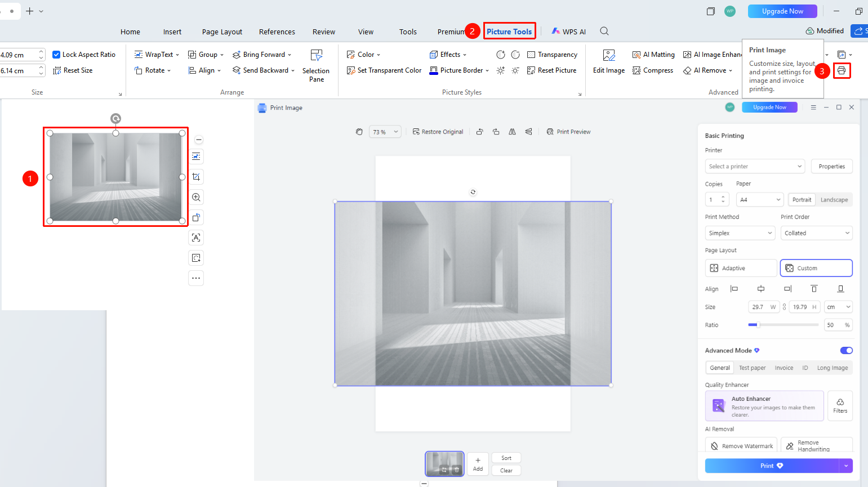Open the A4 paper size dropdown
This screenshot has height=487, width=868.
click(760, 200)
